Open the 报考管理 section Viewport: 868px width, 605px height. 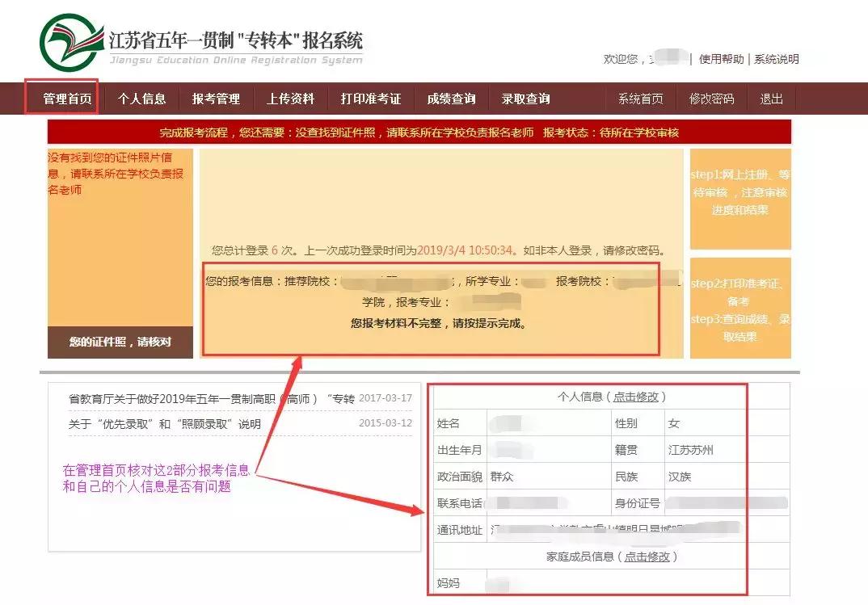215,98
